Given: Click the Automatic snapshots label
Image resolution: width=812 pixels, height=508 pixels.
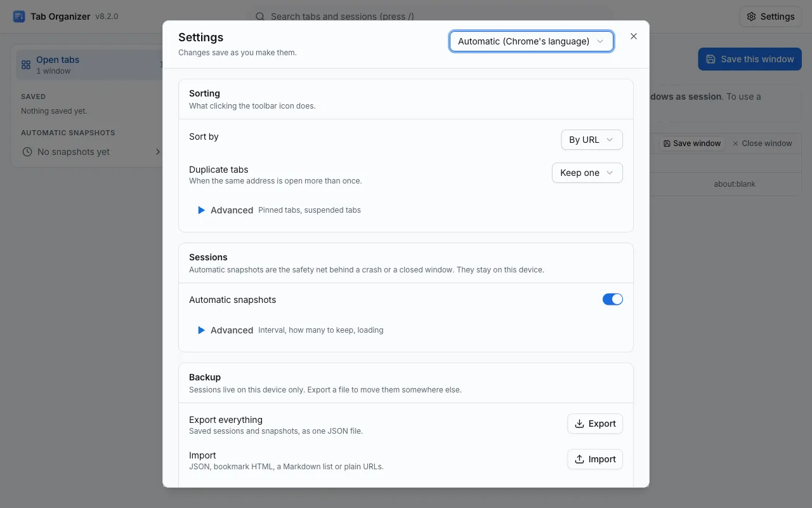Looking at the screenshot, I should [x=233, y=300].
